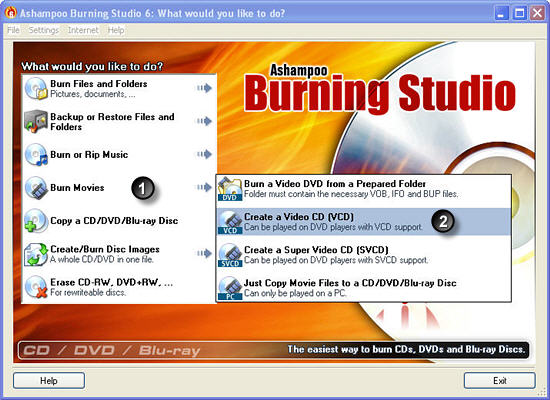This screenshot has width=550, height=400.
Task: Expand the Burn Movies submenu arrow
Action: tap(204, 187)
